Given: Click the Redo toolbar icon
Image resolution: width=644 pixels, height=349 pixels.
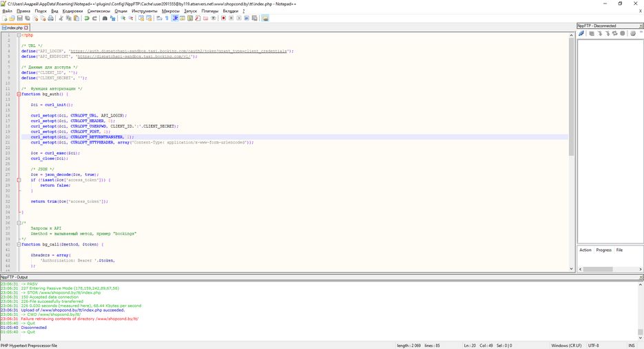Looking at the screenshot, I should click(x=94, y=18).
